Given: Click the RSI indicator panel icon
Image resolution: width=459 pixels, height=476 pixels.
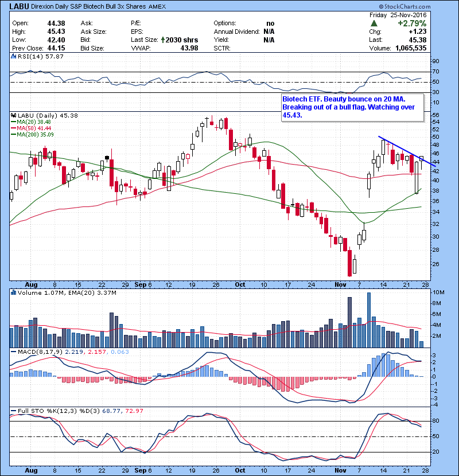Looking at the screenshot, I should click(x=13, y=56).
